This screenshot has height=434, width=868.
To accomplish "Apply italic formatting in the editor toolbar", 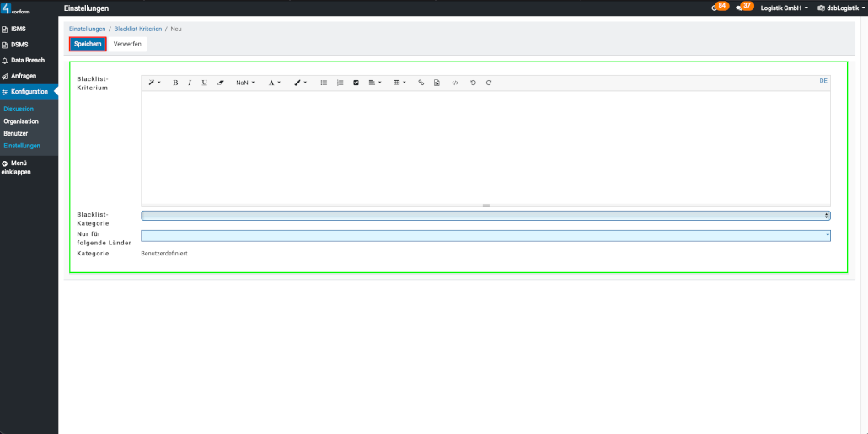I will coord(190,83).
